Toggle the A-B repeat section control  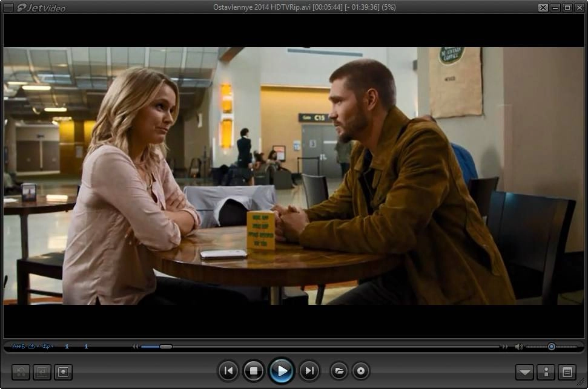click(18, 346)
